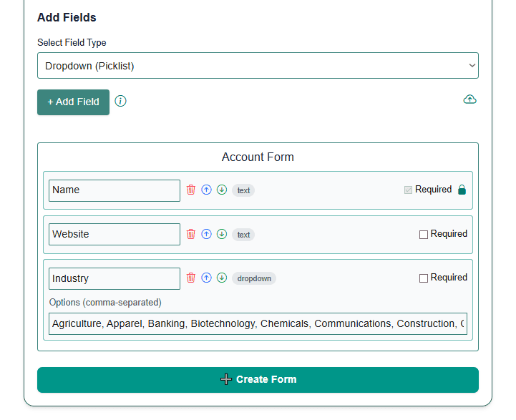Click the lock icon on Name row
Screen dimensions: 516x420
coord(462,190)
